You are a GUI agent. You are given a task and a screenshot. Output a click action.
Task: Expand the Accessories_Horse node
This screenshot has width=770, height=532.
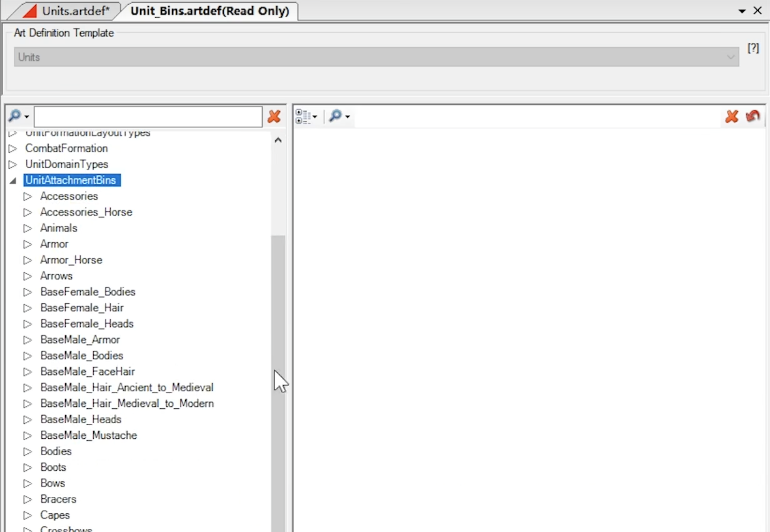[x=28, y=212]
